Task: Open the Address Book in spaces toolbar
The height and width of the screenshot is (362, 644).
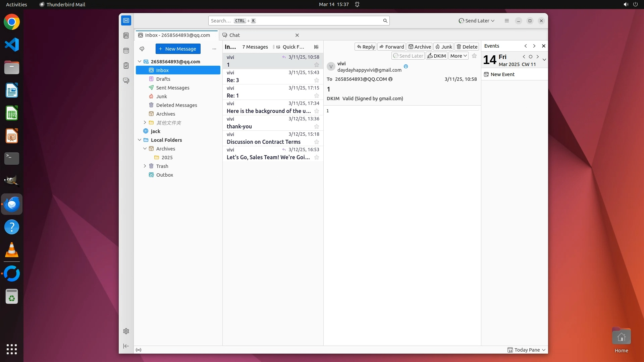Action: point(126,36)
